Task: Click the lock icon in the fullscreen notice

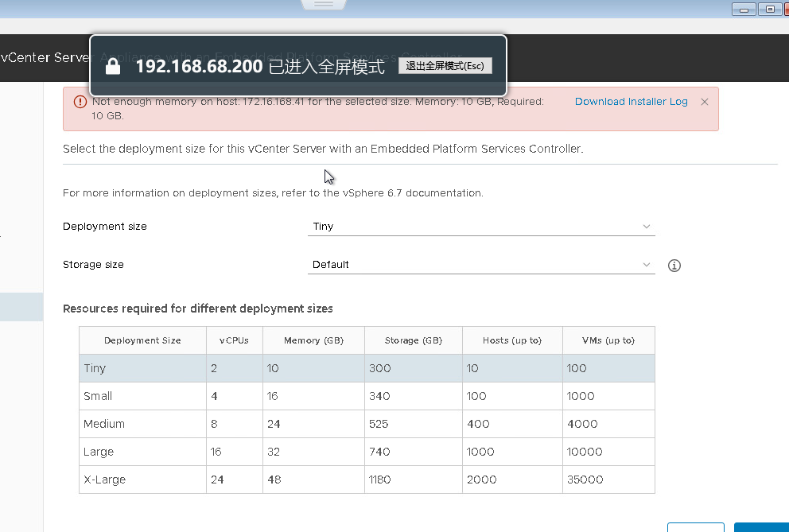Action: tap(113, 66)
